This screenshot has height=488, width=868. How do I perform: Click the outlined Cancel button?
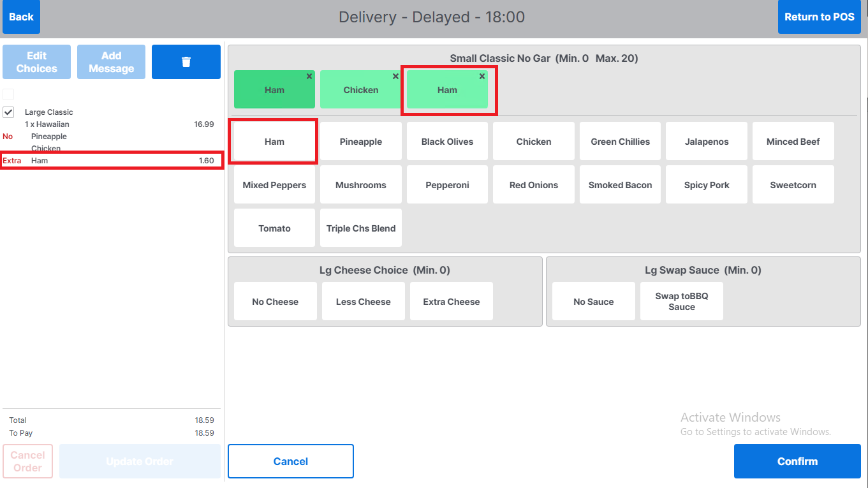[291, 461]
